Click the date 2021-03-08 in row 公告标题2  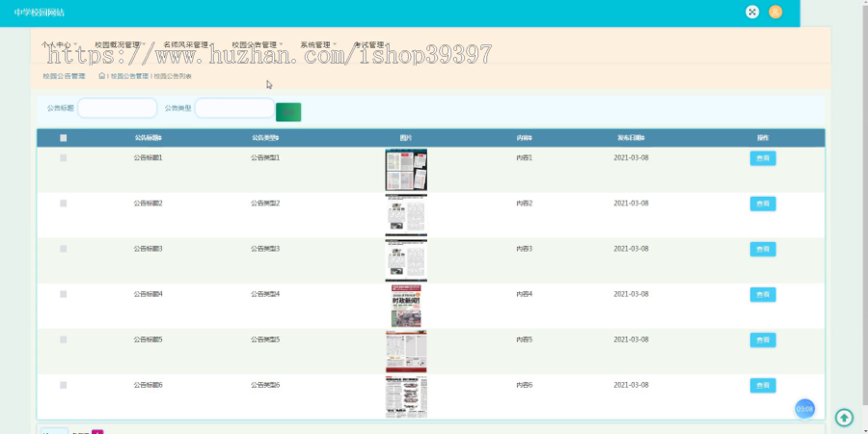click(x=631, y=203)
